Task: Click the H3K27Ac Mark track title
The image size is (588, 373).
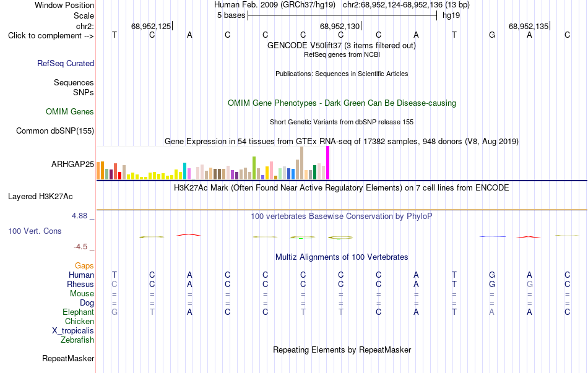Action: (x=342, y=188)
